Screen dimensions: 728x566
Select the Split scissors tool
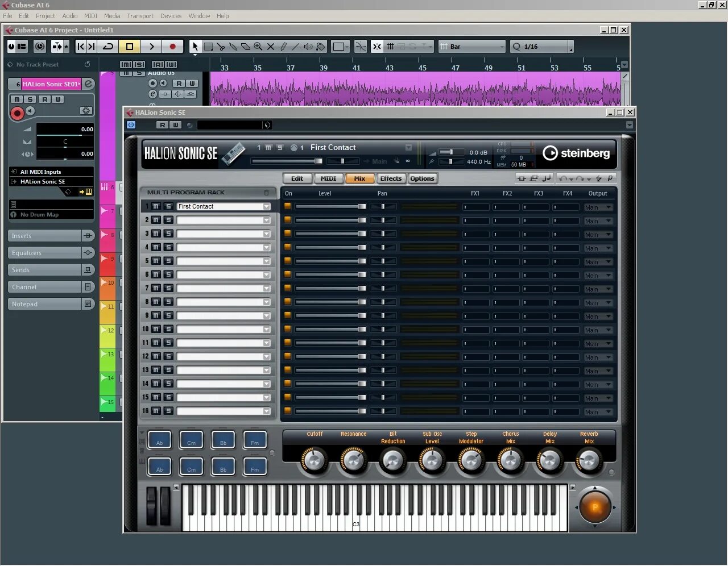pyautogui.click(x=221, y=47)
